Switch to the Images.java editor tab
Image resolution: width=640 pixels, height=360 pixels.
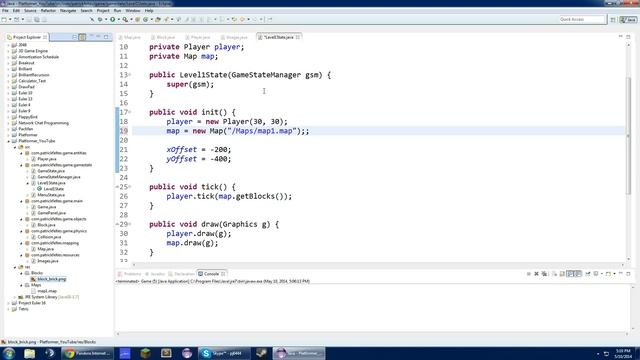234,37
